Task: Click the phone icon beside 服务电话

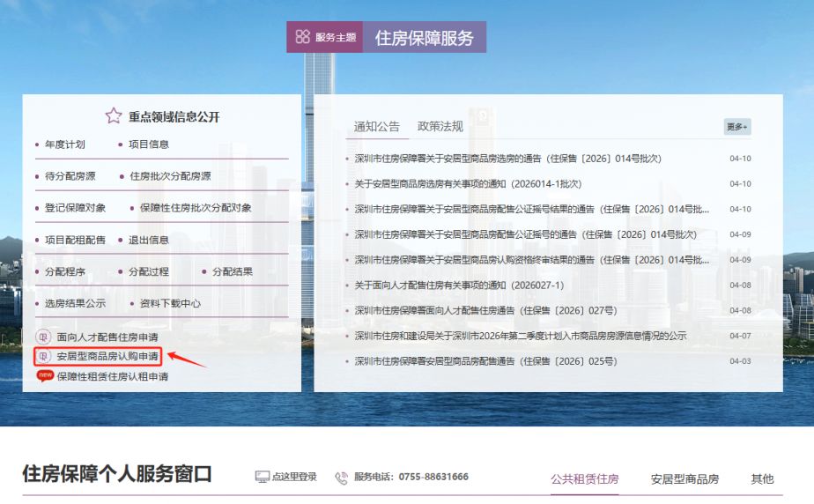Action: 341,478
